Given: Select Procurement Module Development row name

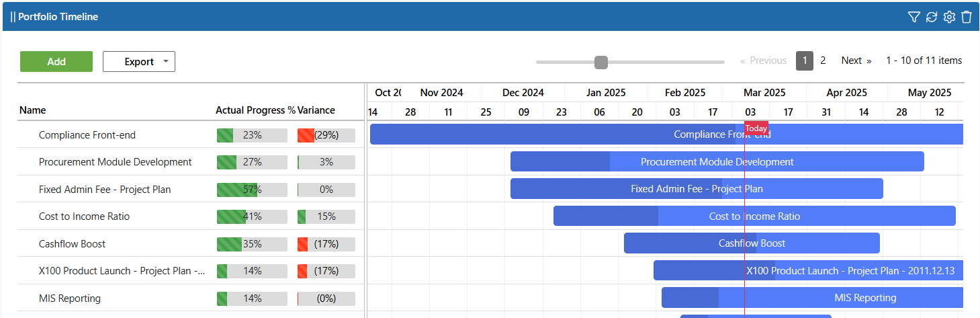Looking at the screenshot, I should 116,162.
